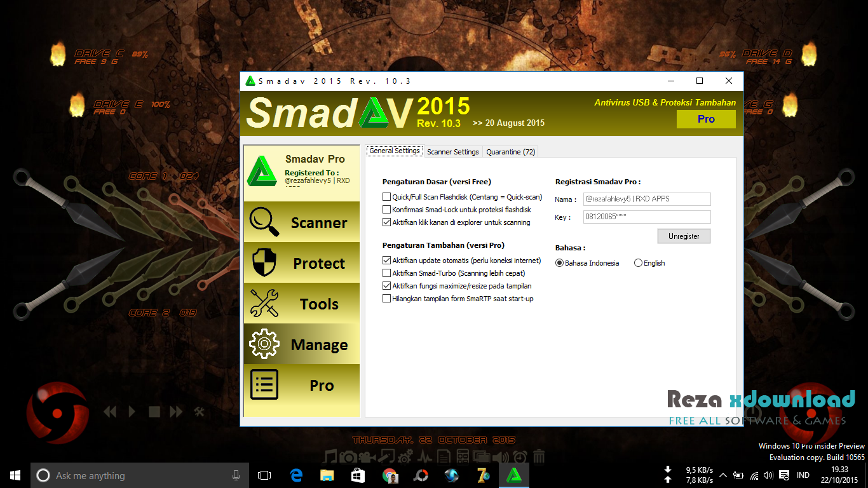Click the document launcher icon in desktop dock

[444, 456]
